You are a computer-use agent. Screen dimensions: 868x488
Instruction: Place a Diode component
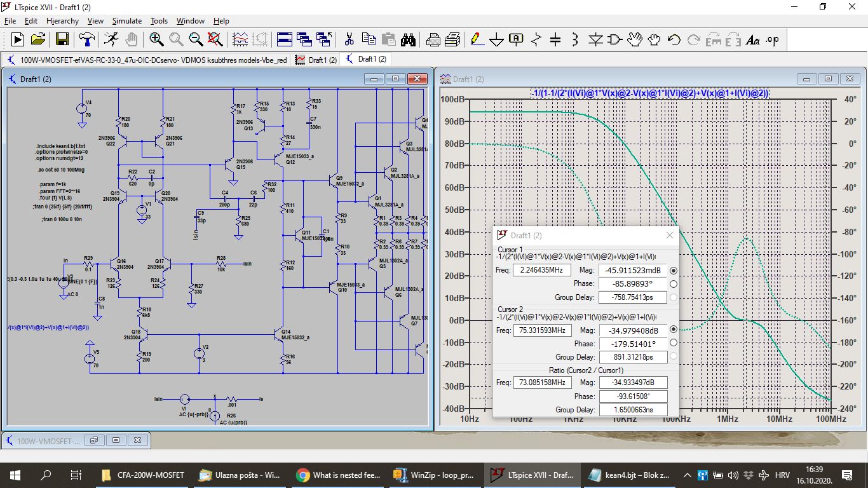tap(595, 39)
